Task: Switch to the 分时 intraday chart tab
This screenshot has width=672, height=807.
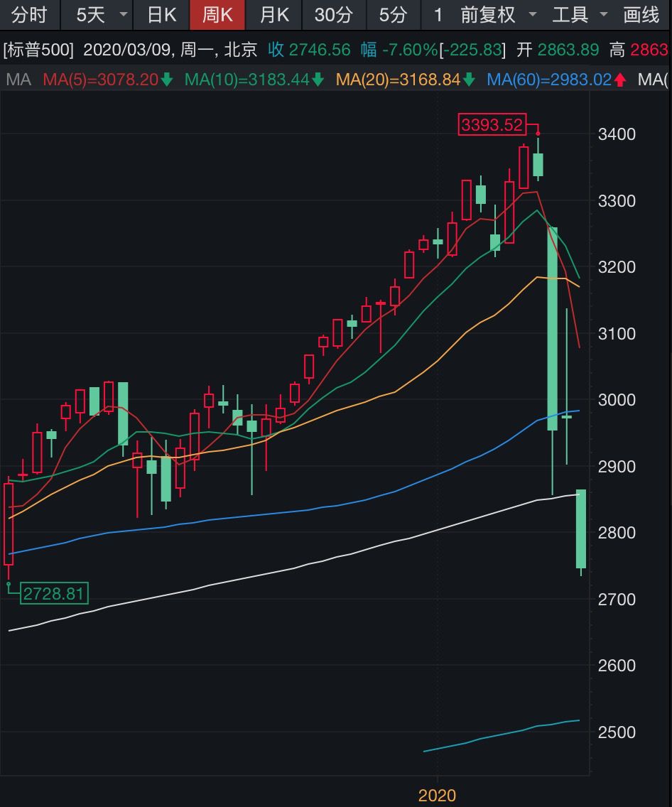Action: tap(29, 15)
